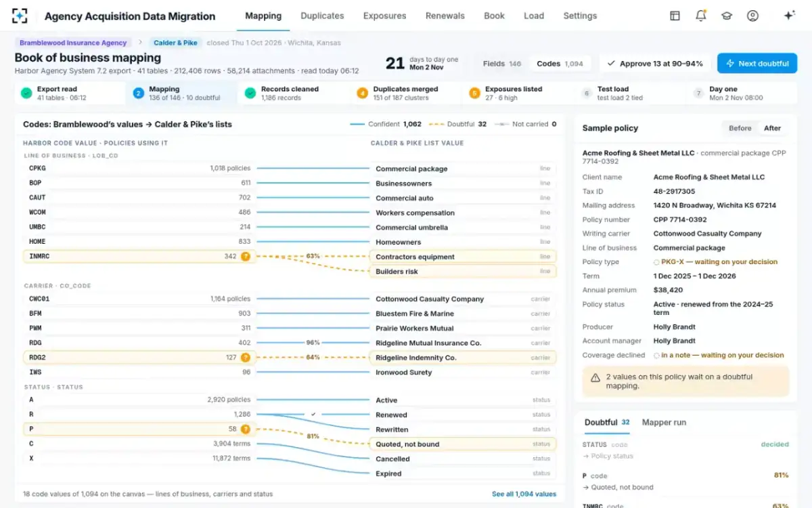The height and width of the screenshot is (508, 812).
Task: Open the user profile icon
Action: point(752,16)
